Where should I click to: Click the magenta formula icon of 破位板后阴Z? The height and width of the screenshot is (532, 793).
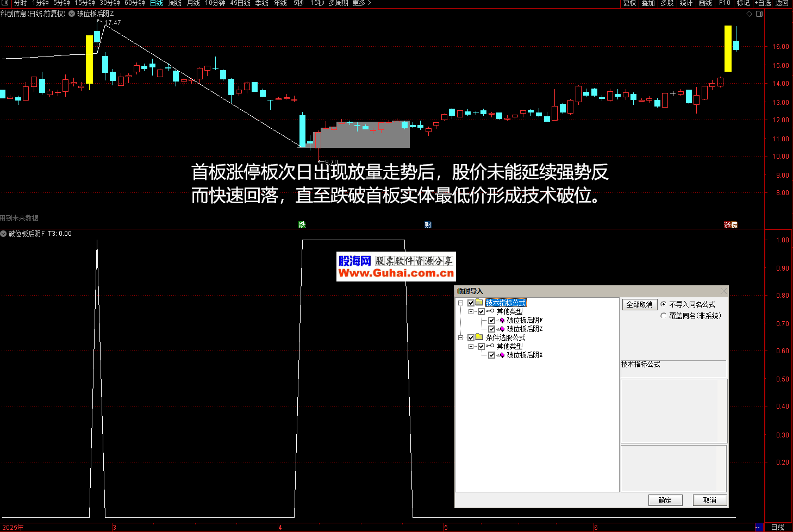(x=501, y=329)
